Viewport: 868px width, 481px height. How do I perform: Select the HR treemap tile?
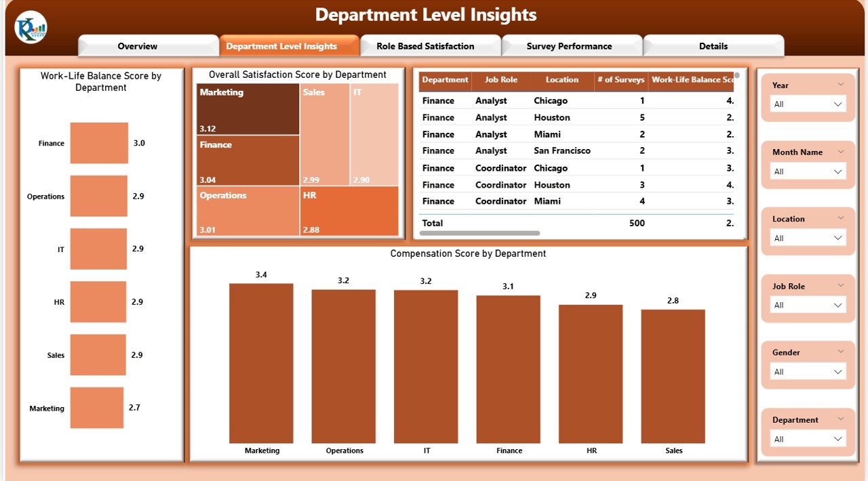tap(349, 211)
